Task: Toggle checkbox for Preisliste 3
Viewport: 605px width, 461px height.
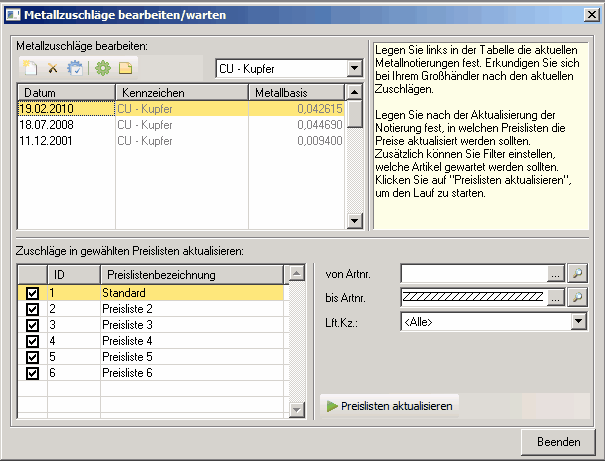Action: click(32, 325)
